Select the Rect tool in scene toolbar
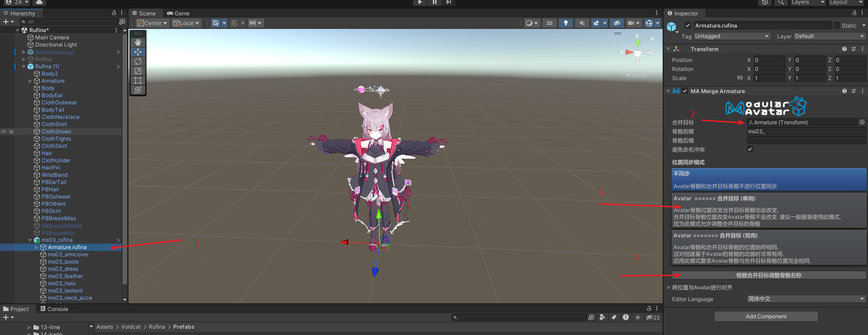This screenshot has width=868, height=335. (x=138, y=80)
